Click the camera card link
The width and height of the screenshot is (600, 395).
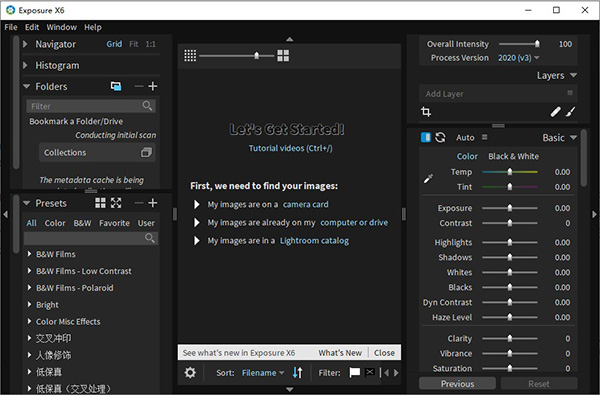click(x=305, y=204)
